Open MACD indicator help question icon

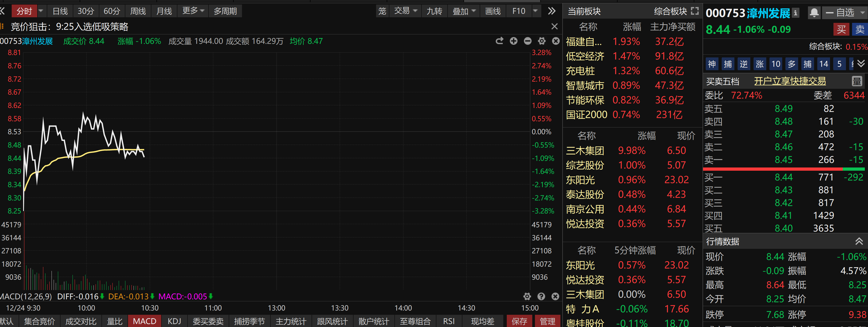(541, 296)
